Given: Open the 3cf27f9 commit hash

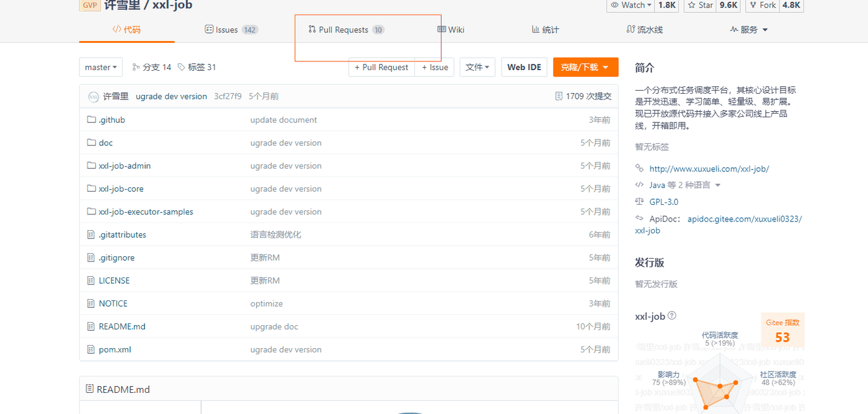Looking at the screenshot, I should coord(228,96).
